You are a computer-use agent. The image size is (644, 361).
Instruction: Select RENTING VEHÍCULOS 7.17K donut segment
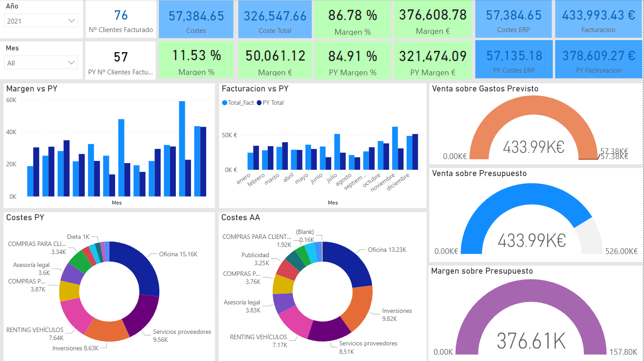click(x=295, y=321)
